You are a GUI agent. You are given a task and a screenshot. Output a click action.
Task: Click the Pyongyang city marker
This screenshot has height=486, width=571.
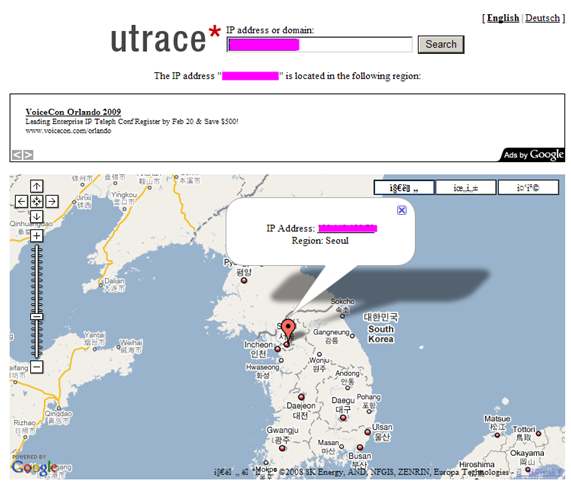pos(244,280)
